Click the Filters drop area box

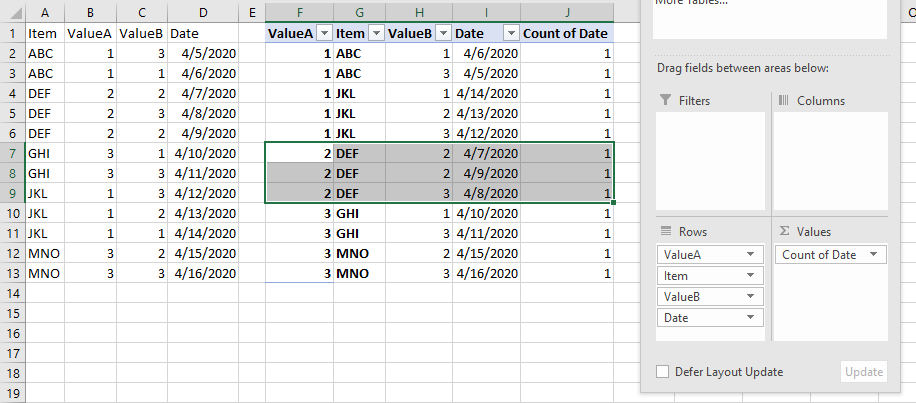click(710, 161)
